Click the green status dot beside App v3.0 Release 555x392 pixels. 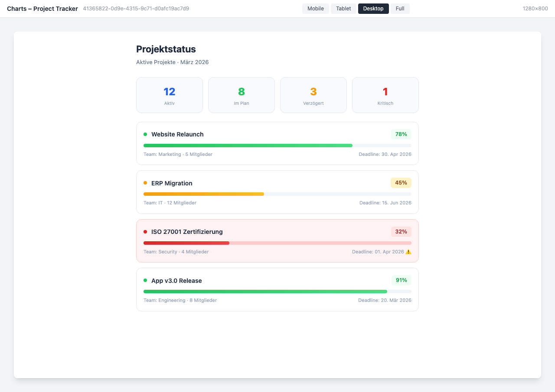(x=145, y=280)
